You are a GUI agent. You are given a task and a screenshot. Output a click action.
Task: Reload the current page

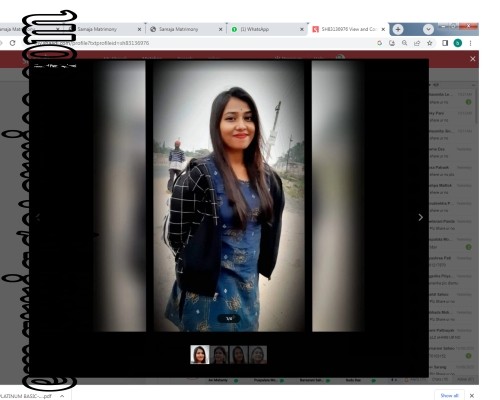pyautogui.click(x=13, y=43)
